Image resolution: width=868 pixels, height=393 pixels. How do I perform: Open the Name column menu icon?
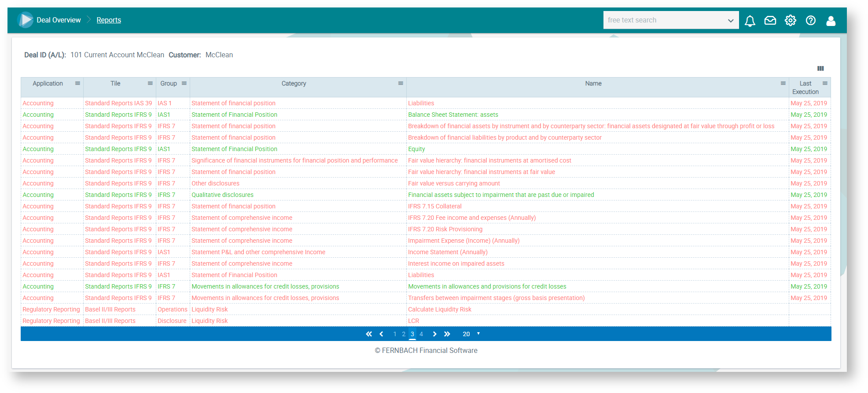pos(783,83)
